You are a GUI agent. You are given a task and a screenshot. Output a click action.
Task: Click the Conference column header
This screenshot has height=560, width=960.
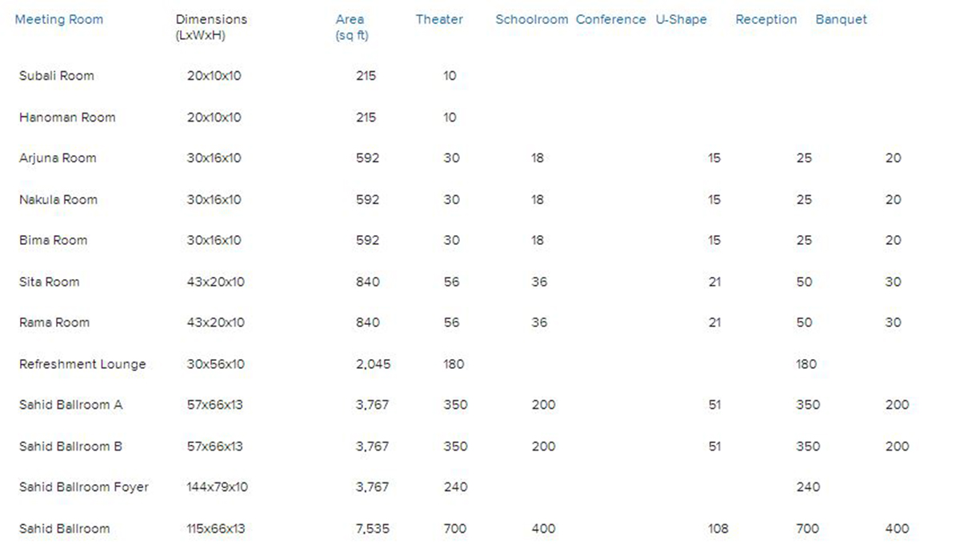pos(610,19)
